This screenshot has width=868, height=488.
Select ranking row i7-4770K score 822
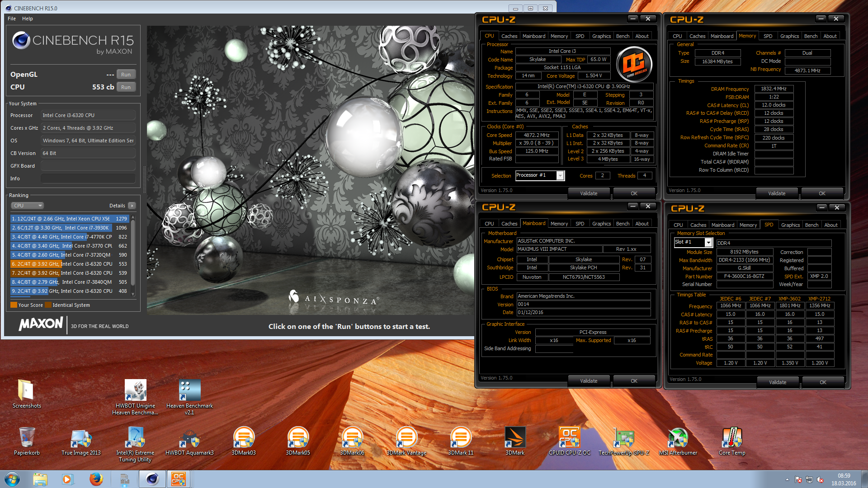tap(70, 237)
